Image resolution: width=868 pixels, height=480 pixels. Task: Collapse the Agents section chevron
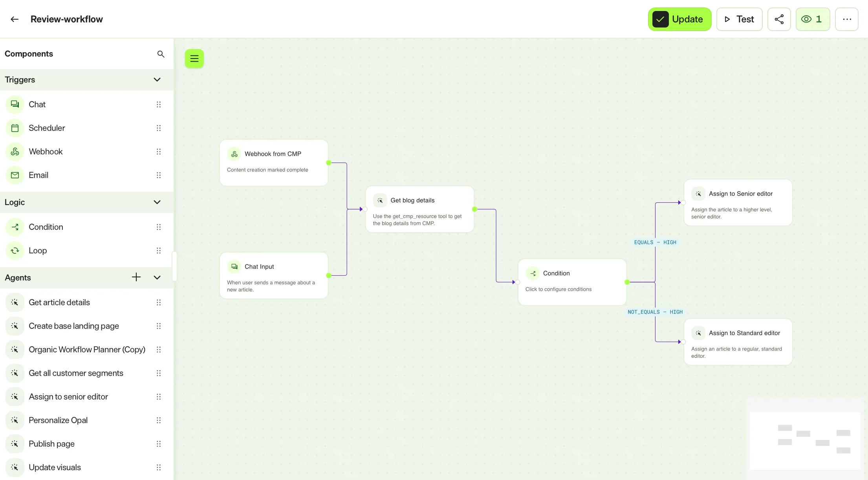157,278
